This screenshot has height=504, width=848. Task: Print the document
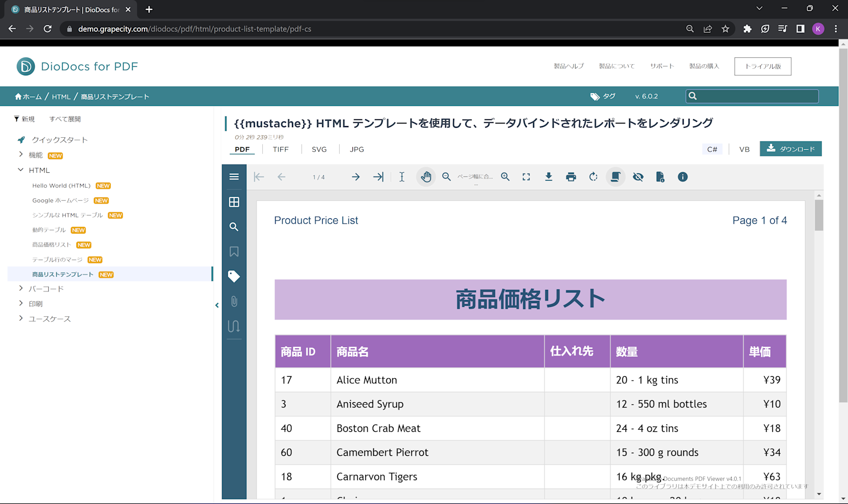[571, 177]
